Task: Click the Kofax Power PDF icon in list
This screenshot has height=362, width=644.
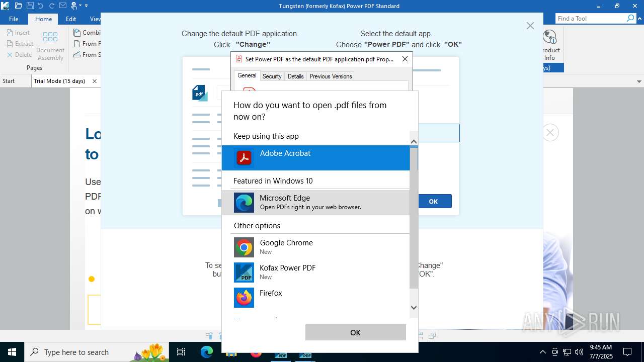Action: point(244,273)
